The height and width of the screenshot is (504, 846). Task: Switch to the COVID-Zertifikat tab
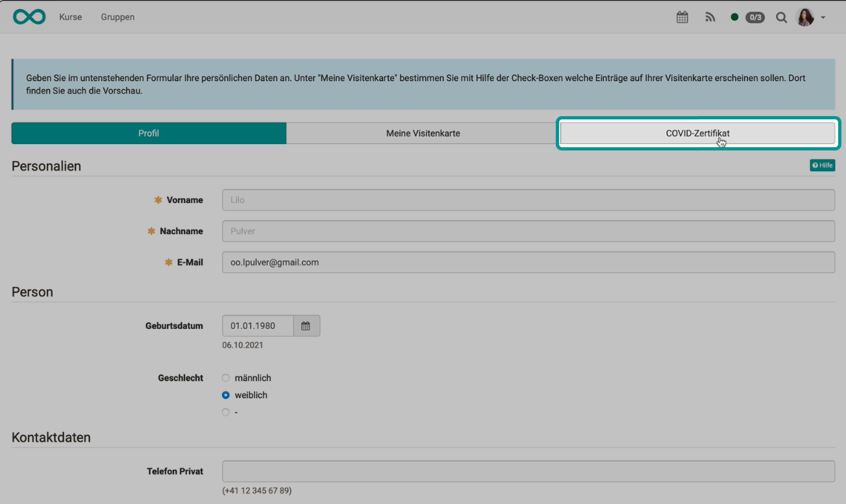click(x=697, y=133)
